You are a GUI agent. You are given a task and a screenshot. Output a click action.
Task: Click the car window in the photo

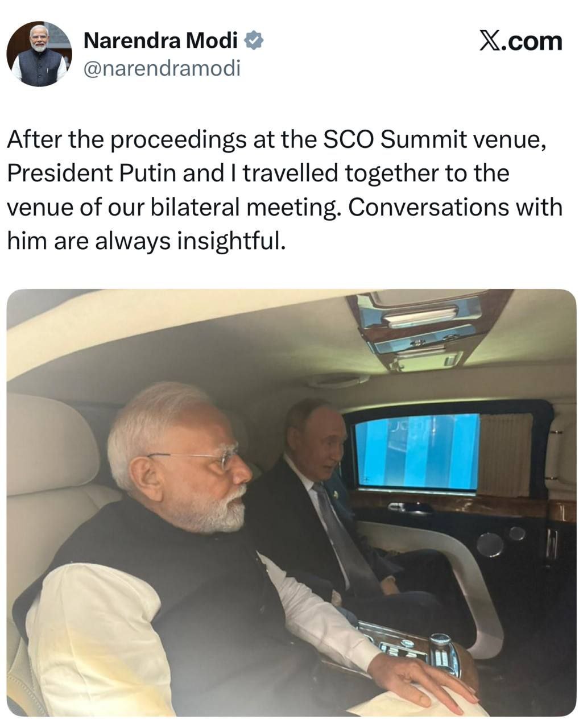coord(417,452)
